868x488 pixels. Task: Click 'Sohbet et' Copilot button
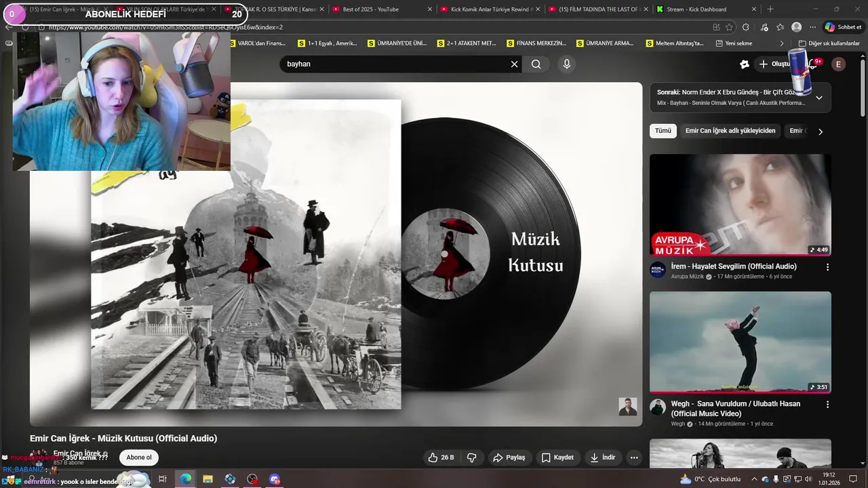843,27
